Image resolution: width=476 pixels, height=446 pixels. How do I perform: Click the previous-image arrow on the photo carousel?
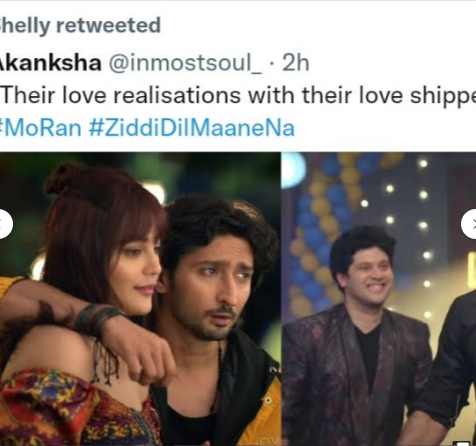pos(6,224)
